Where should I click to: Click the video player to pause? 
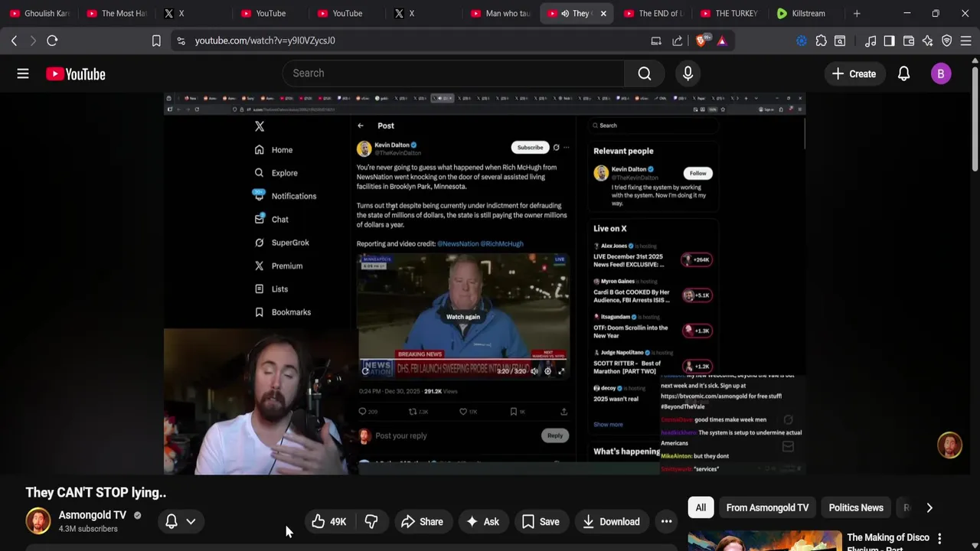click(485, 283)
